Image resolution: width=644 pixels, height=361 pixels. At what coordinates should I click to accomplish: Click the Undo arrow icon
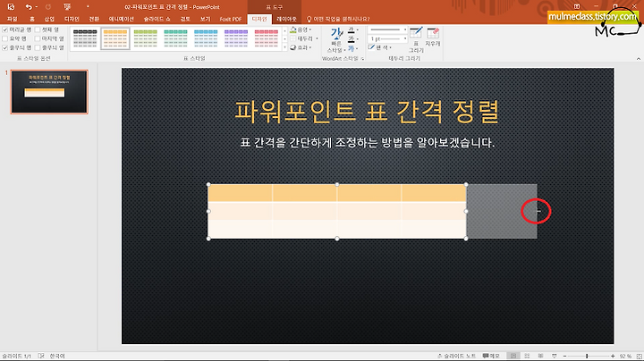point(29,6)
